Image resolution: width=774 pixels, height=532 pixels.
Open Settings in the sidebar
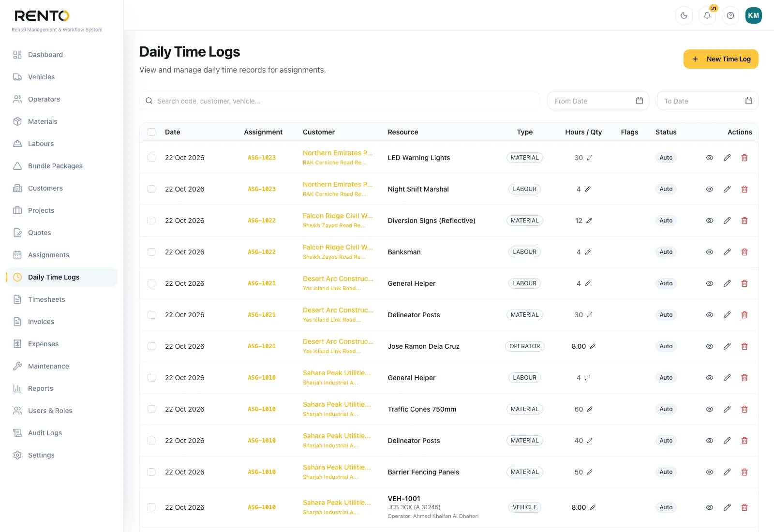click(x=62, y=455)
